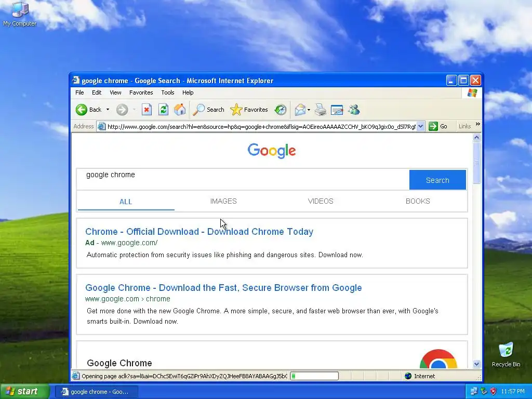Image resolution: width=532 pixels, height=399 pixels.
Task: Open the Tools menu
Action: coord(168,92)
